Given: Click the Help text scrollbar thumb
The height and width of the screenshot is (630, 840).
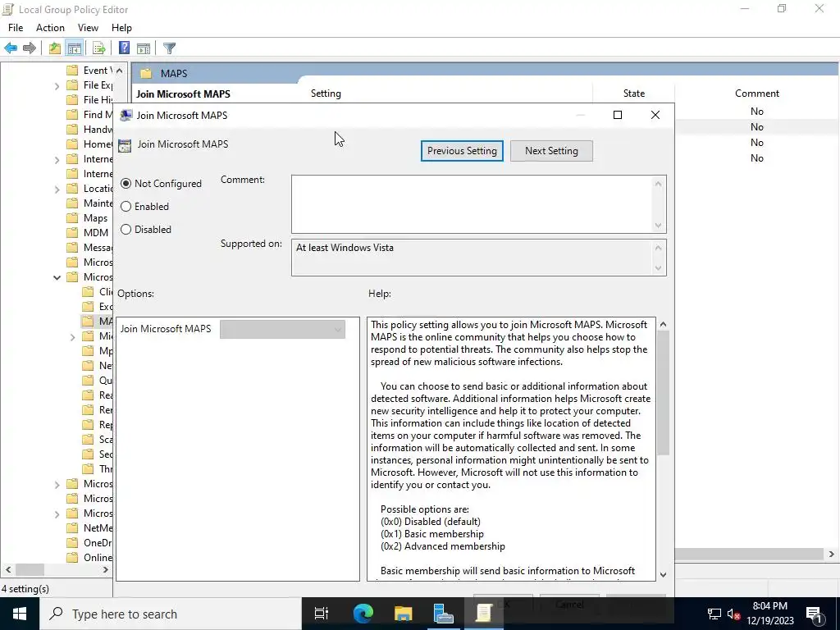Looking at the screenshot, I should tap(663, 393).
